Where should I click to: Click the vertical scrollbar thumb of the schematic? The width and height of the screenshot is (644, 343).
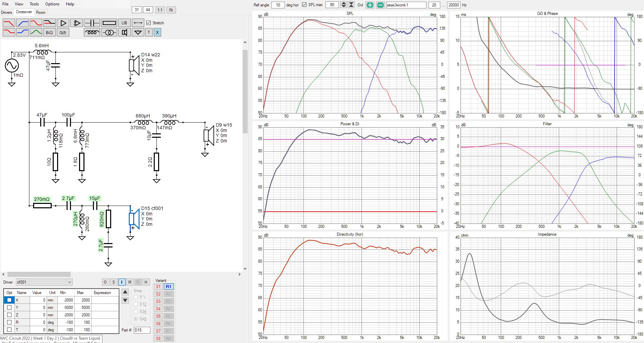[x=245, y=91]
